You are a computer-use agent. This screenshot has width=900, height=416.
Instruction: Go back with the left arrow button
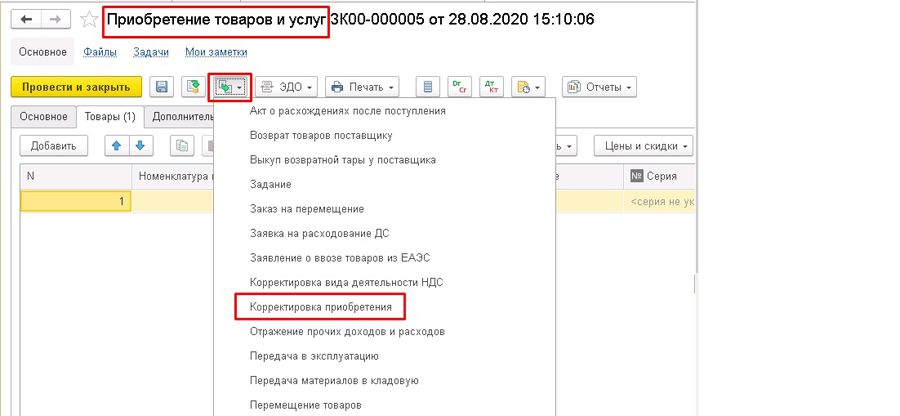point(26,20)
